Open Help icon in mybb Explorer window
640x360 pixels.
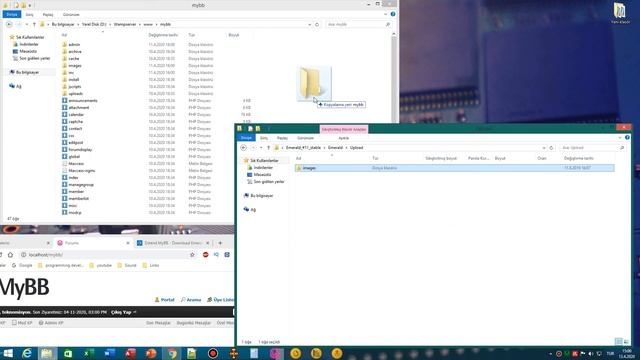click(x=393, y=14)
